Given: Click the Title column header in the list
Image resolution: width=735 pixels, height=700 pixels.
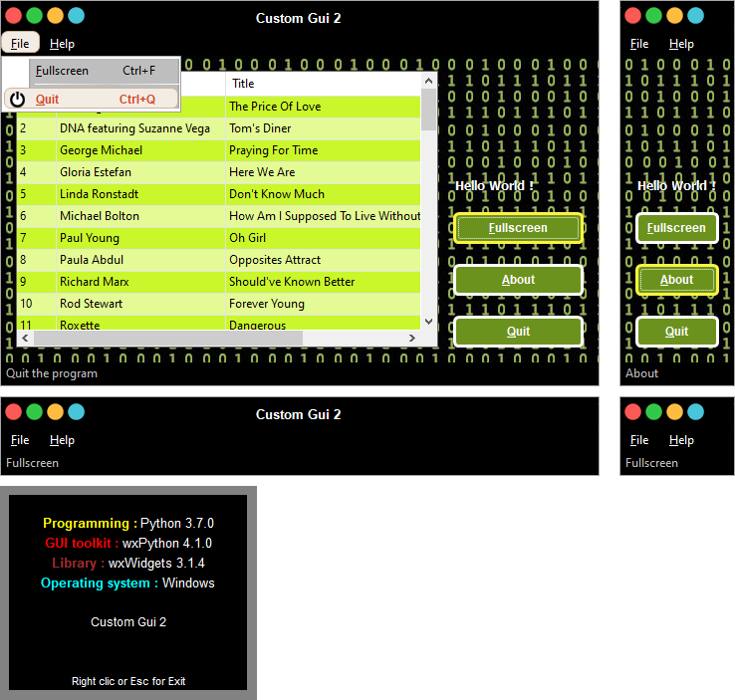Looking at the screenshot, I should tap(323, 84).
